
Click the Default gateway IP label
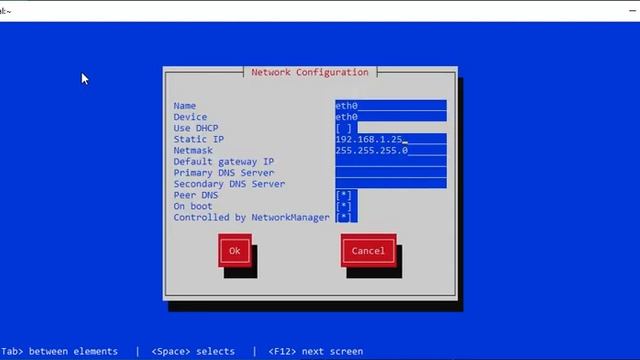[224, 162]
